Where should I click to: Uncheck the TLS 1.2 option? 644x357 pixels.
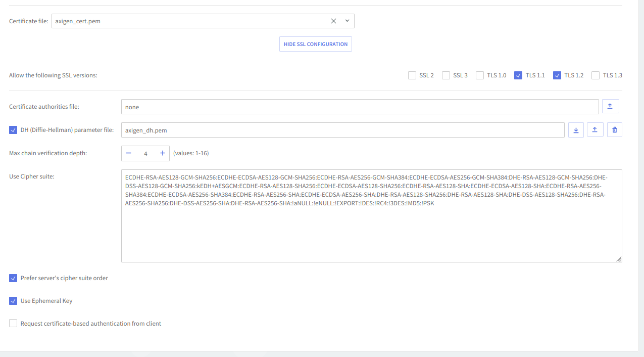click(557, 75)
